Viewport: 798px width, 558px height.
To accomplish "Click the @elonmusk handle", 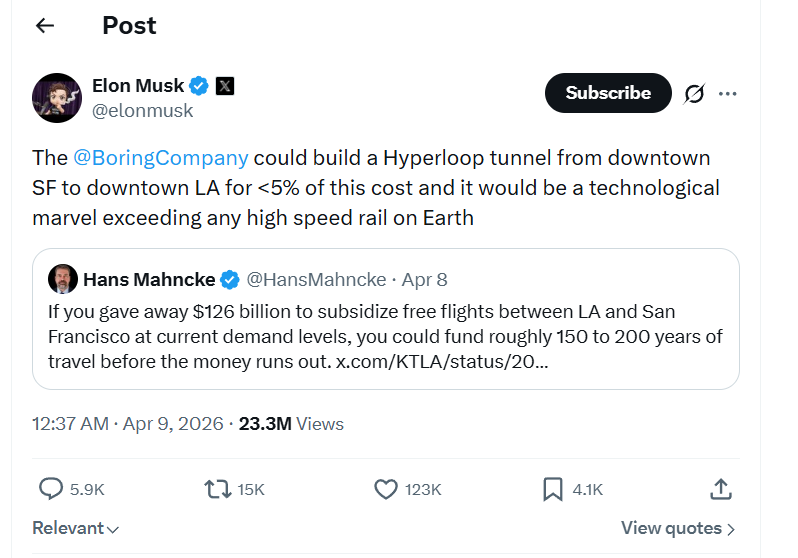I will 142,111.
